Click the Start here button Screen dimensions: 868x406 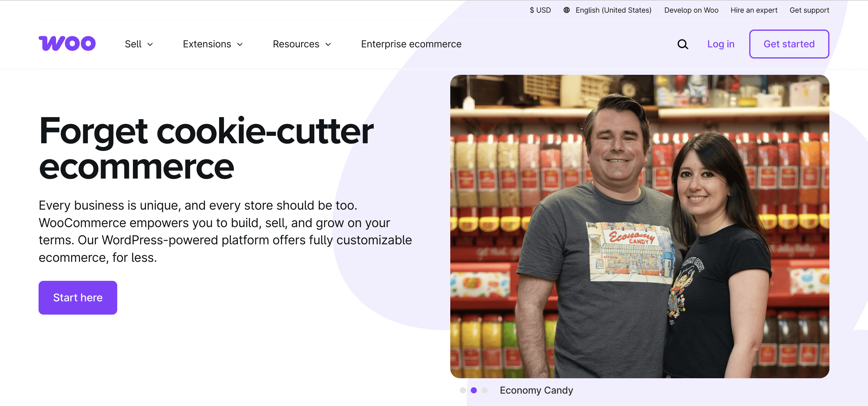pyautogui.click(x=77, y=297)
